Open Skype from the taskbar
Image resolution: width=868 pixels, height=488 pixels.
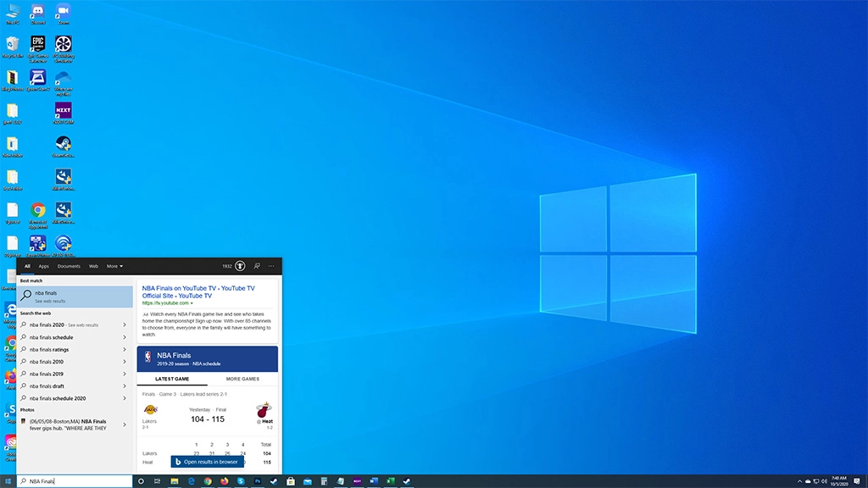(241, 481)
